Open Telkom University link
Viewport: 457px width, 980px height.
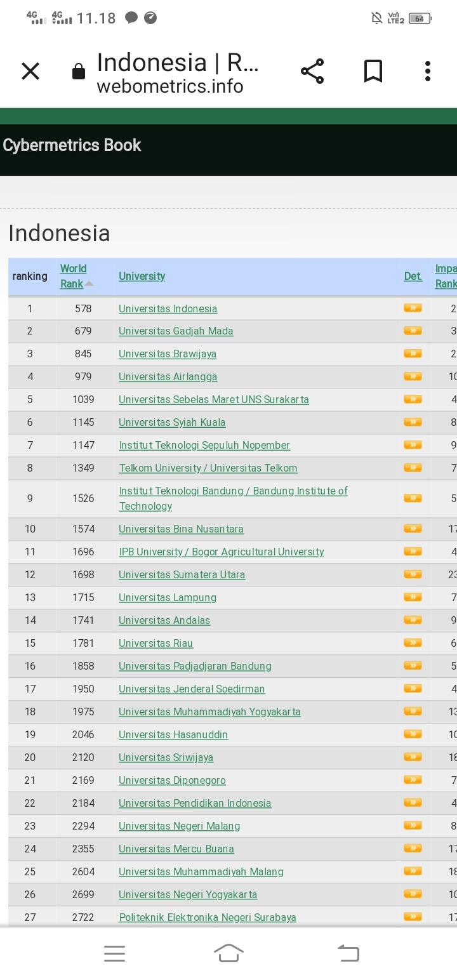208,468
